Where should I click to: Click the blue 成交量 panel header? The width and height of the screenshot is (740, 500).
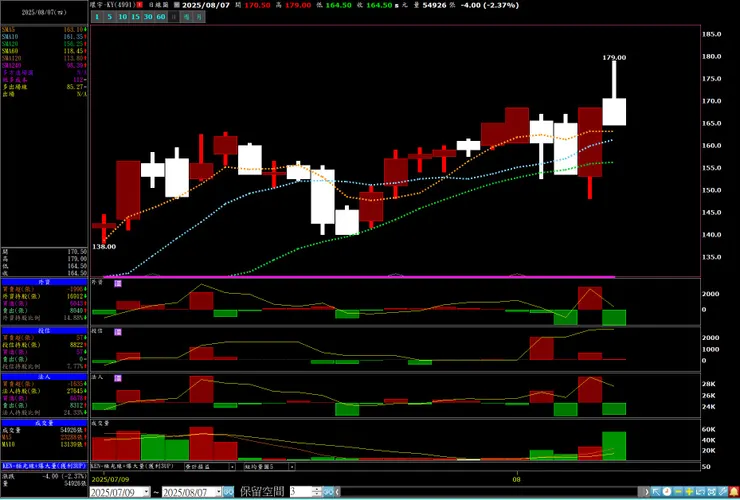pos(44,423)
